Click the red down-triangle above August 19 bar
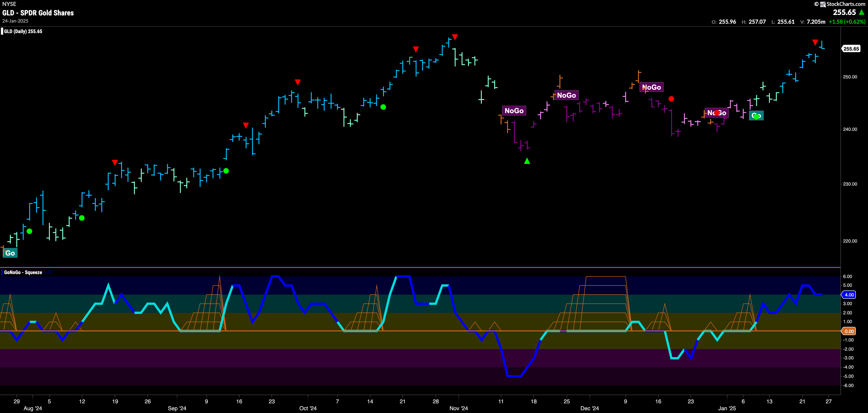The image size is (868, 413). click(x=115, y=163)
